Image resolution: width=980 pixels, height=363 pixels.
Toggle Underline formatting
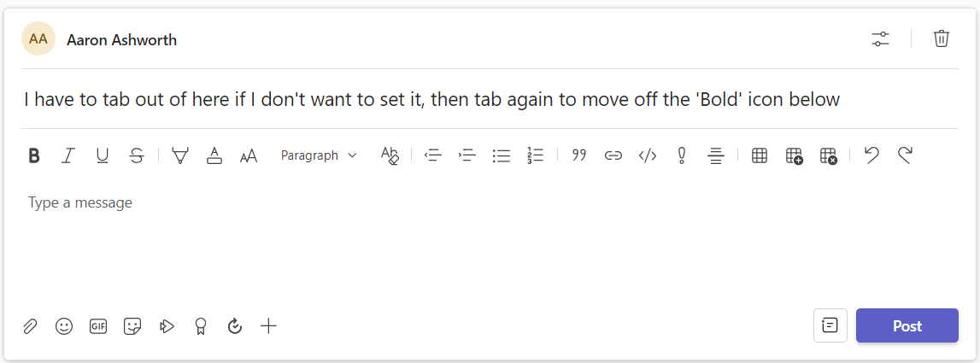tap(103, 155)
